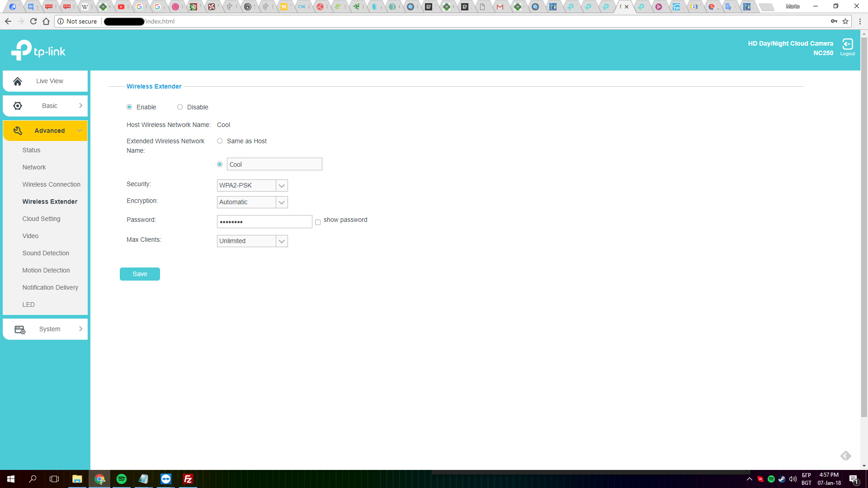
Task: Reload the page with refresh icon
Action: (x=33, y=21)
